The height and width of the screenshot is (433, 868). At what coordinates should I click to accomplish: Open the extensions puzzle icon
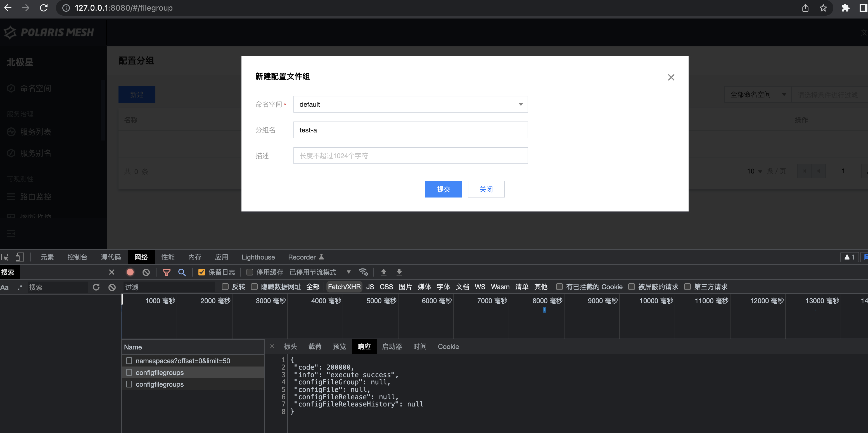click(x=845, y=8)
